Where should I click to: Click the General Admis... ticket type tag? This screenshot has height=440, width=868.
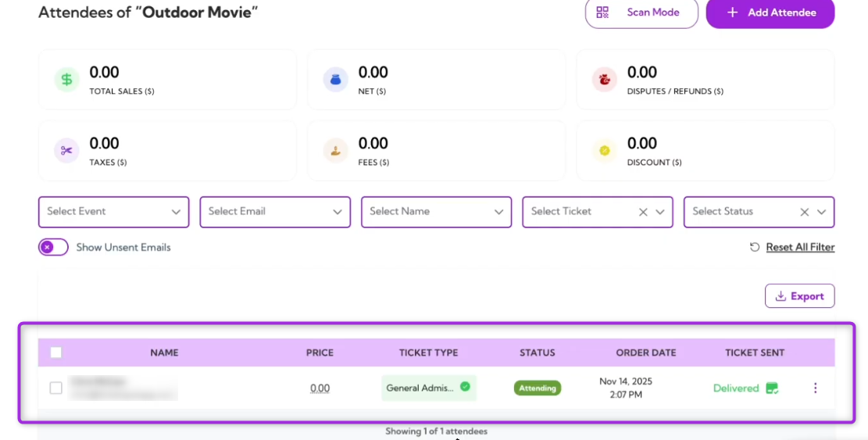click(x=428, y=388)
